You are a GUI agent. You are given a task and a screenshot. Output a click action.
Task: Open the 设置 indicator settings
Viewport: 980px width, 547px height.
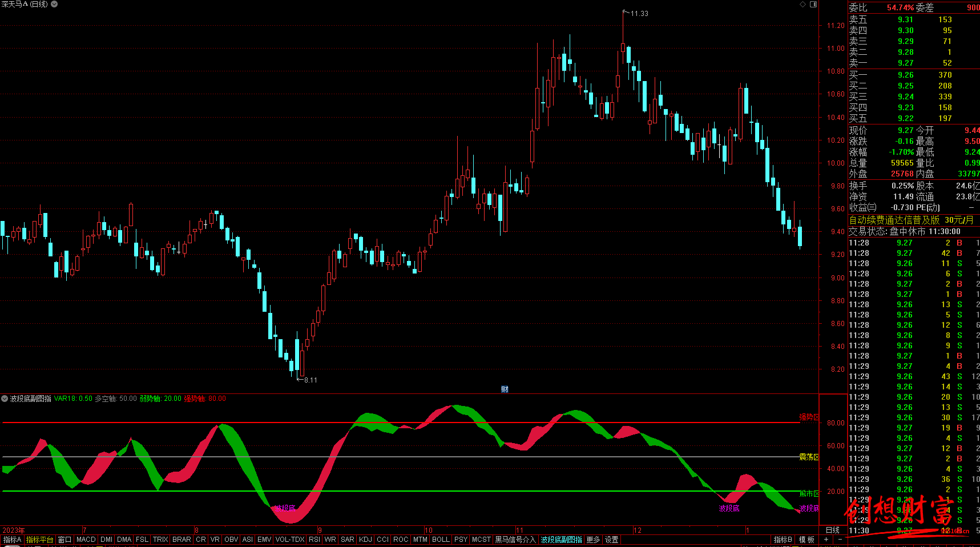click(612, 540)
